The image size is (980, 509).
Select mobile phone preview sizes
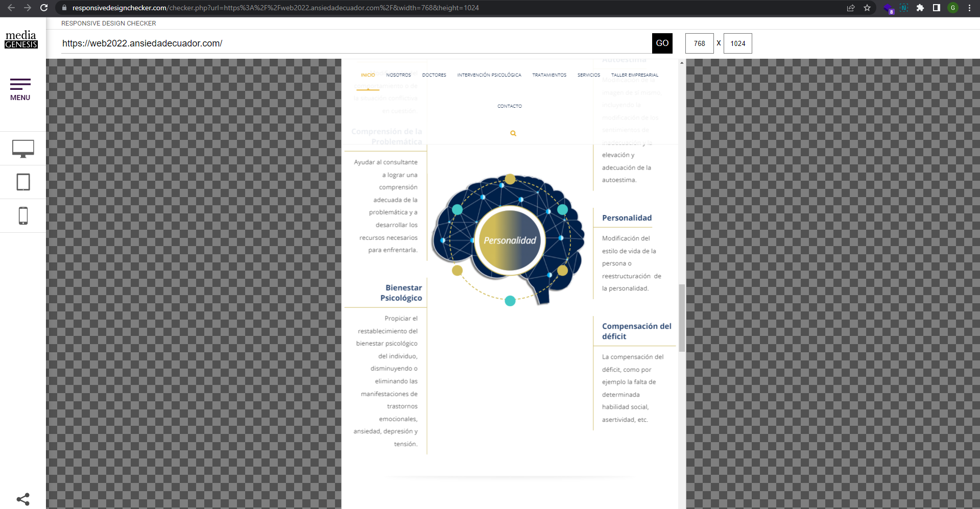click(23, 216)
